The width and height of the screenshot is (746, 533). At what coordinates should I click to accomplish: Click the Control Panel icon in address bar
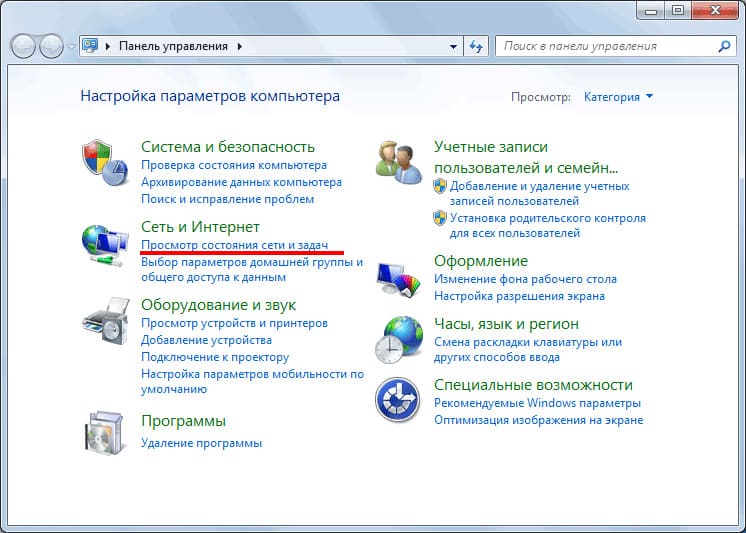[90, 46]
